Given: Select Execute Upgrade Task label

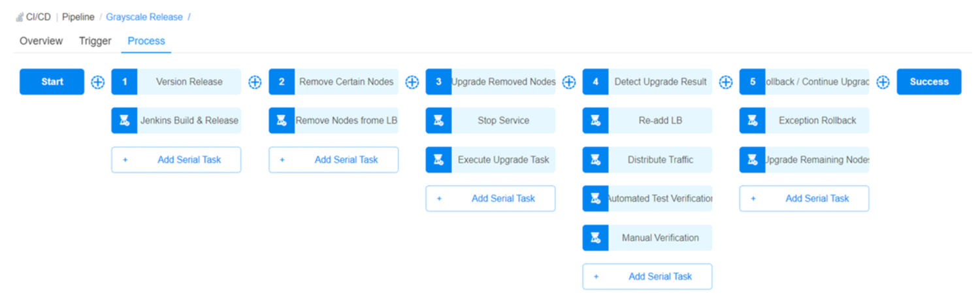Looking at the screenshot, I should point(504,160).
